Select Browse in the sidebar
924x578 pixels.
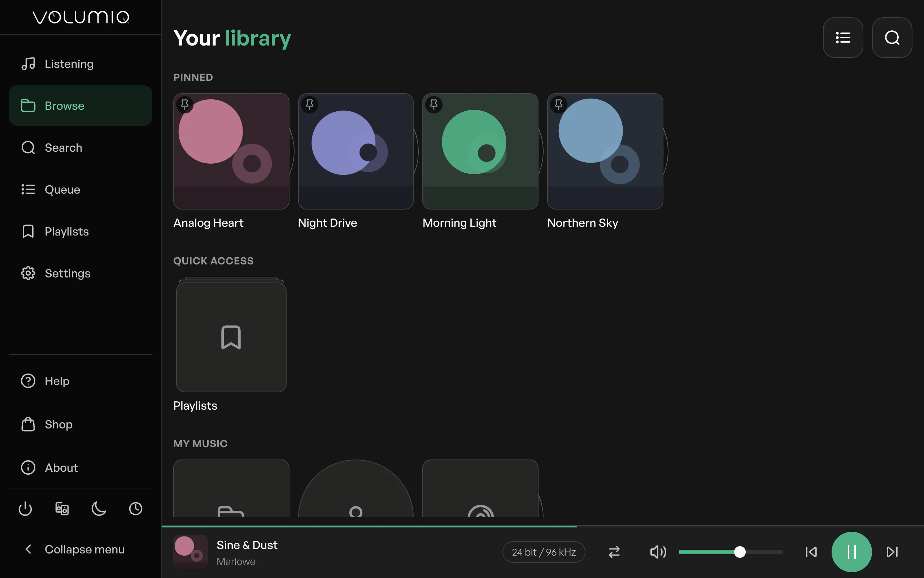pyautogui.click(x=80, y=105)
